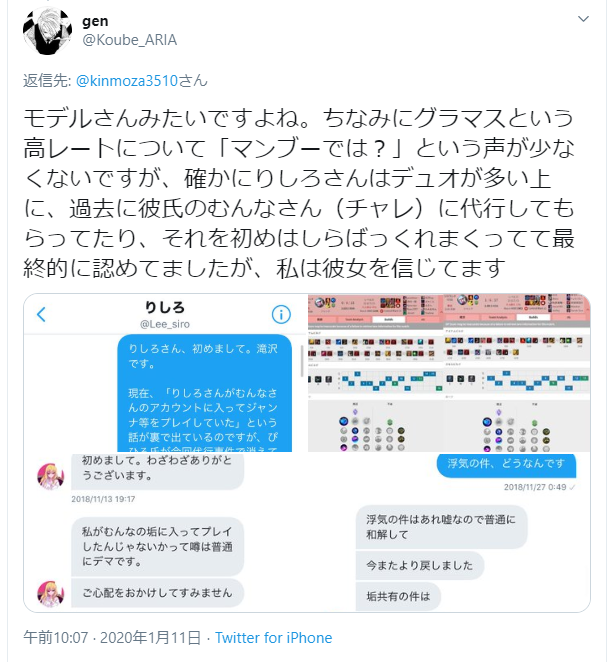Open the @Koube_ARIA handle
Screen dimensions: 609x662
click(130, 40)
